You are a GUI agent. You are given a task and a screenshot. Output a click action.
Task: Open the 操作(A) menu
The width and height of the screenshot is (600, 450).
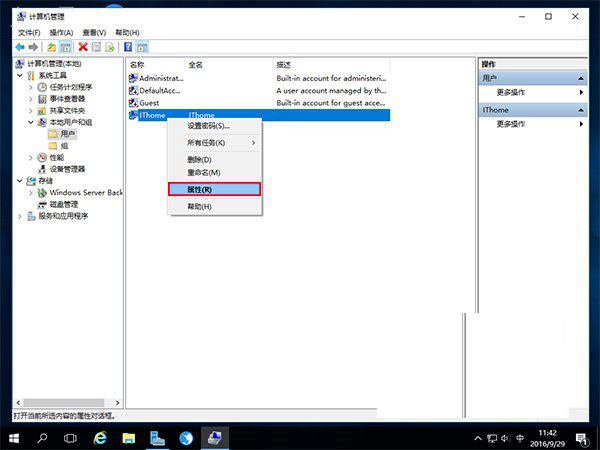tap(61, 33)
